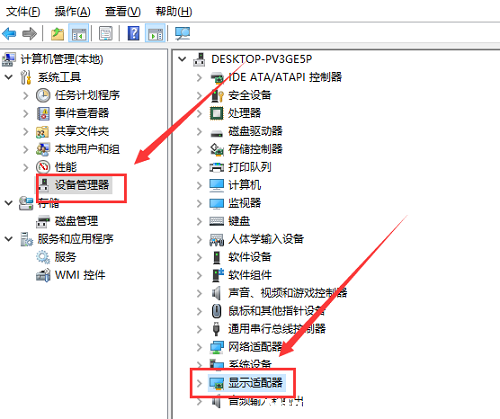Collapse the DESKTOP-PV3GE5P root node
Screen dimensions: 500x419
tap(182, 59)
